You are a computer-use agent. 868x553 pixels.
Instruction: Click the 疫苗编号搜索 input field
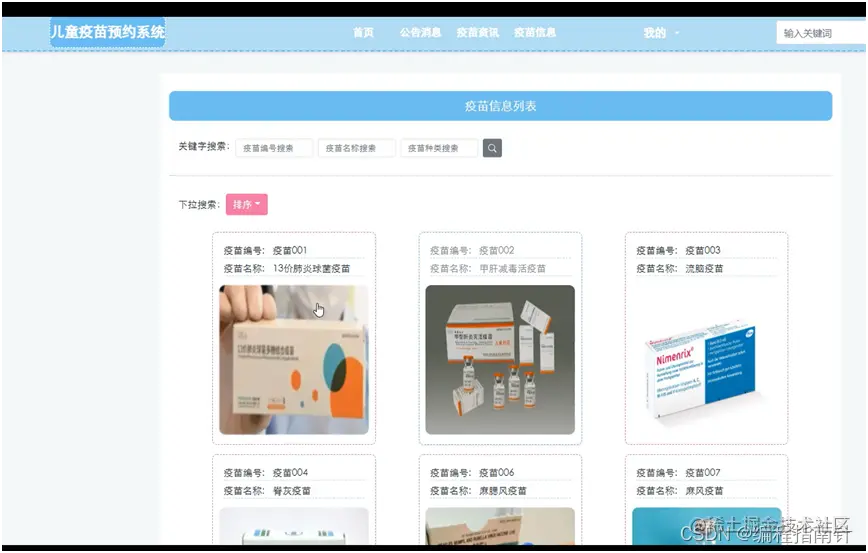click(x=274, y=148)
